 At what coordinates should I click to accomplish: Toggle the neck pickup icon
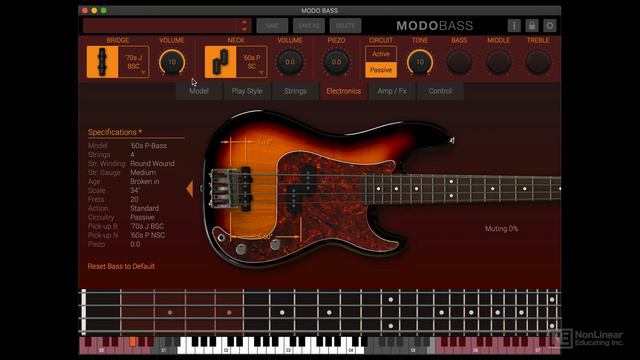coord(220,62)
